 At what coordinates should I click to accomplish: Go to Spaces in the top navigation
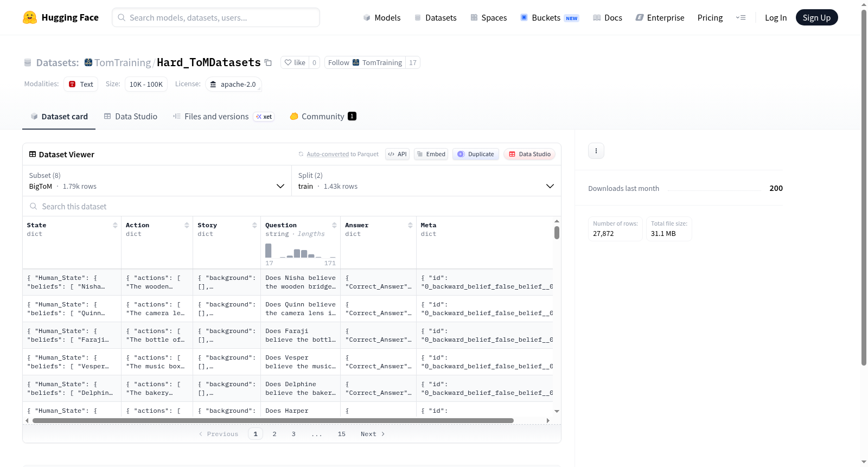[x=489, y=17]
